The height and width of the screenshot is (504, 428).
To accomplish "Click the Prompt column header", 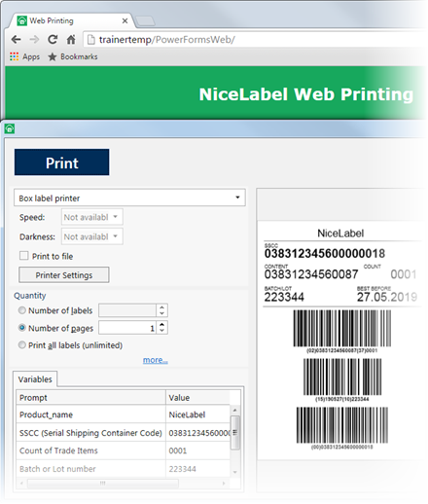I will coord(90,397).
